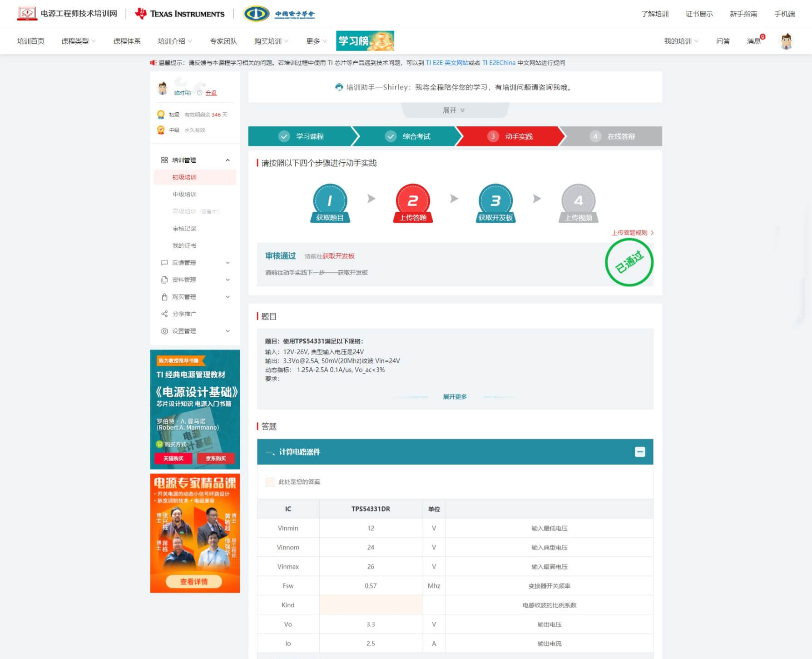
Task: Open the TI E2EChina link
Action: 499,63
